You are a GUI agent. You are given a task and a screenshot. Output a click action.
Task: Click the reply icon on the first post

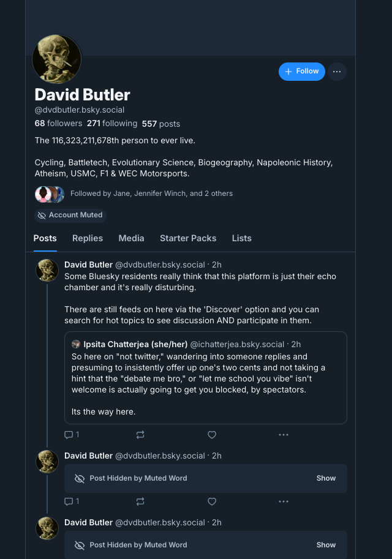coord(69,435)
